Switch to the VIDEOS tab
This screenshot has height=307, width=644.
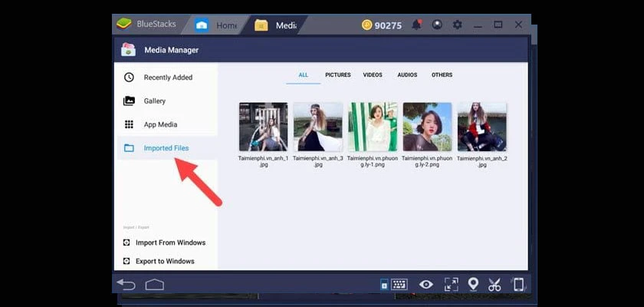373,74
